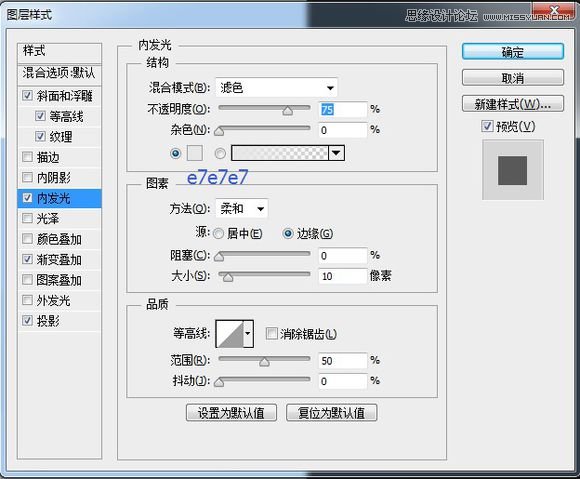
Task: Uncheck the 等高线 sub-style checkbox
Action: [x=40, y=116]
